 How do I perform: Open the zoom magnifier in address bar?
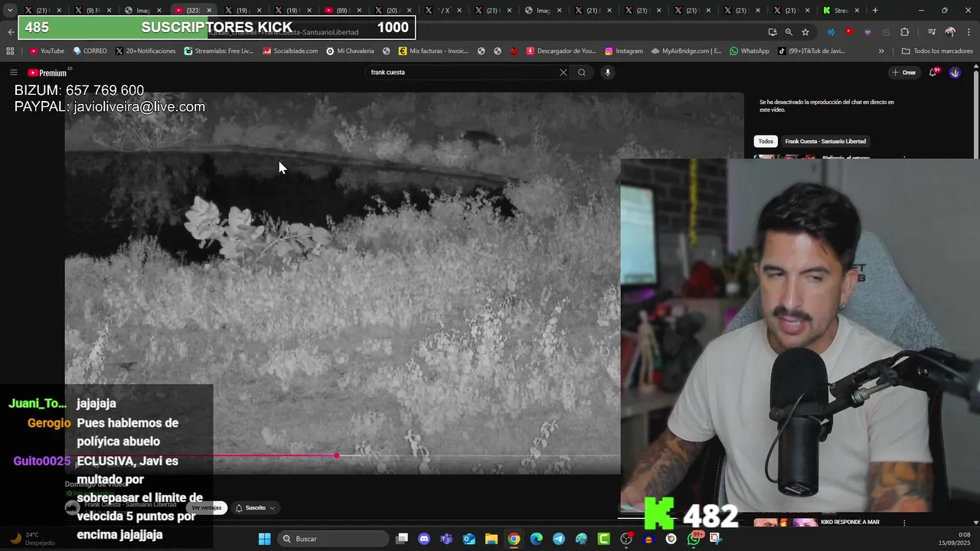[789, 32]
